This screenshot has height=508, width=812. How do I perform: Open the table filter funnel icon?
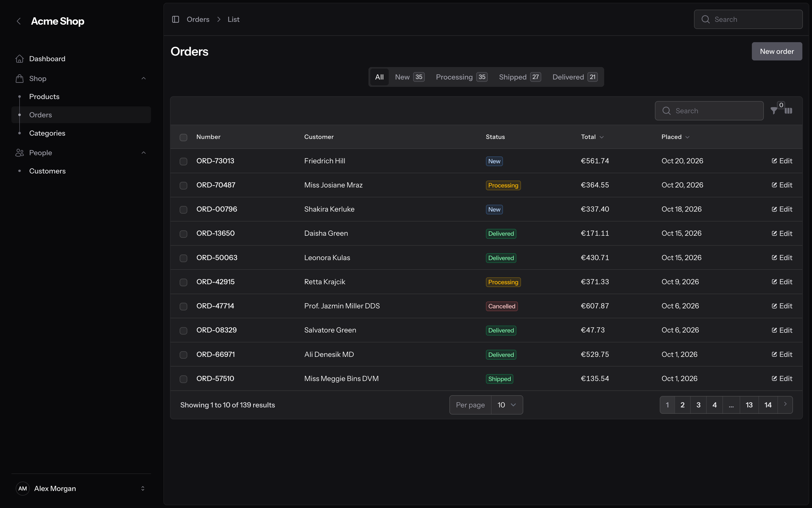coord(774,111)
